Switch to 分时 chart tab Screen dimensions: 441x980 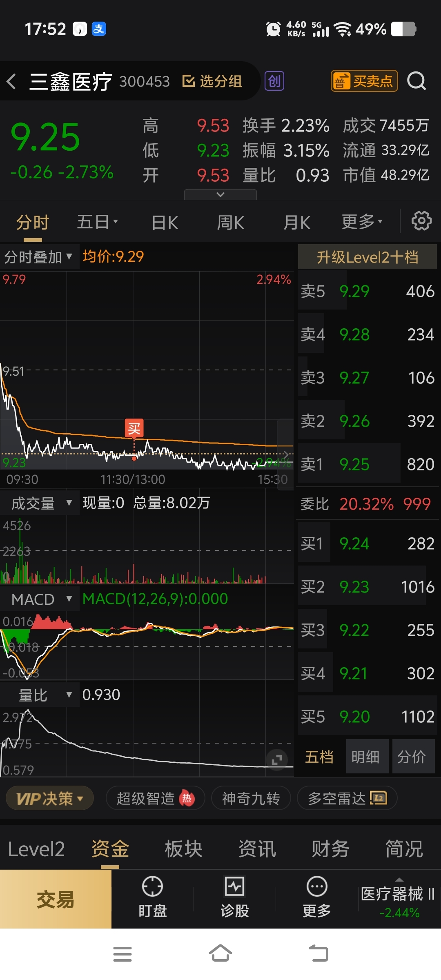click(x=33, y=222)
